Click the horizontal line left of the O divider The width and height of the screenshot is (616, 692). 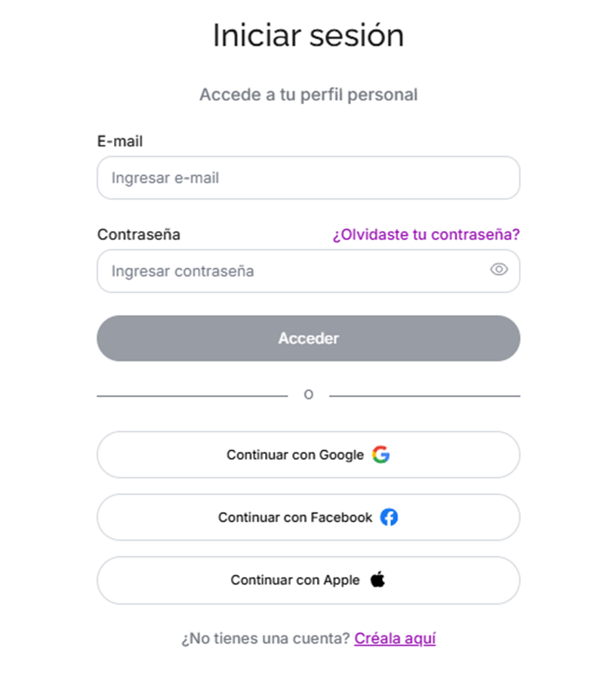(x=192, y=396)
